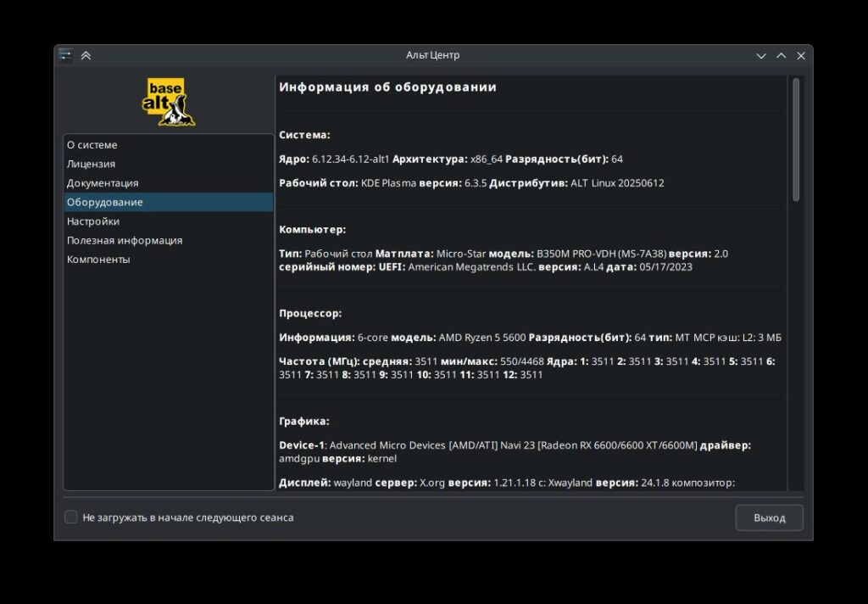
Task: Click the vertical scrollbar thumb
Action: [796, 139]
